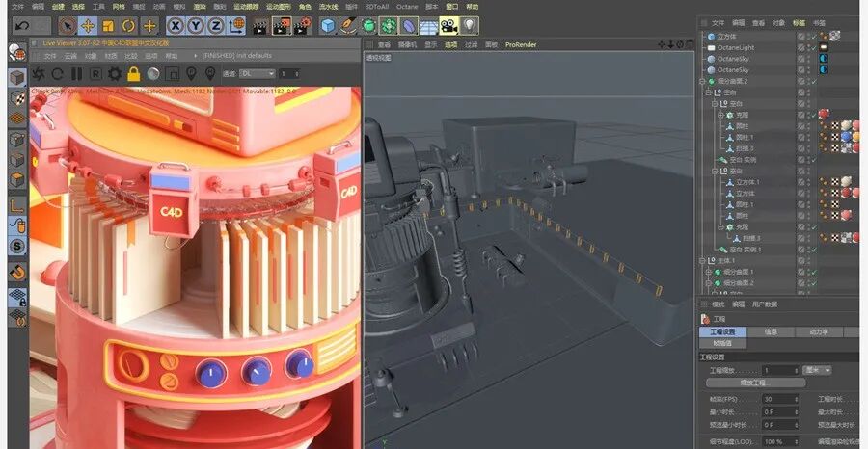Select the OctaneLight object row
Viewport: 868px width, 449px height.
[736, 47]
